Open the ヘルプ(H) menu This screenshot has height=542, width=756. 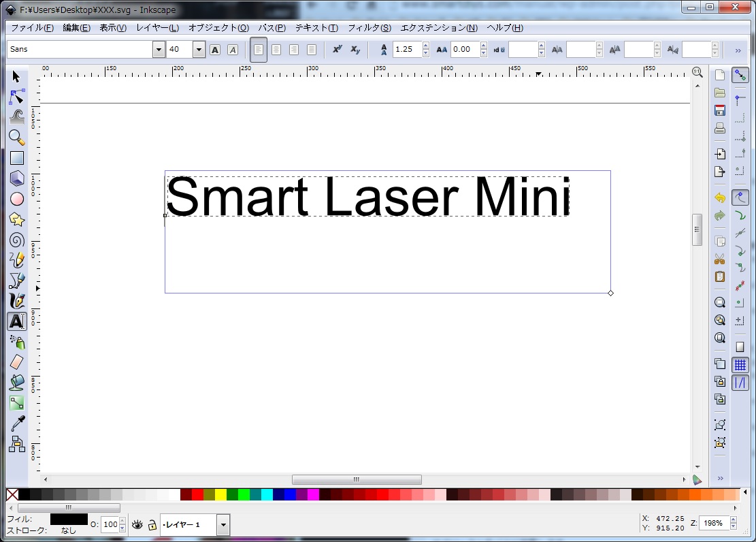505,28
